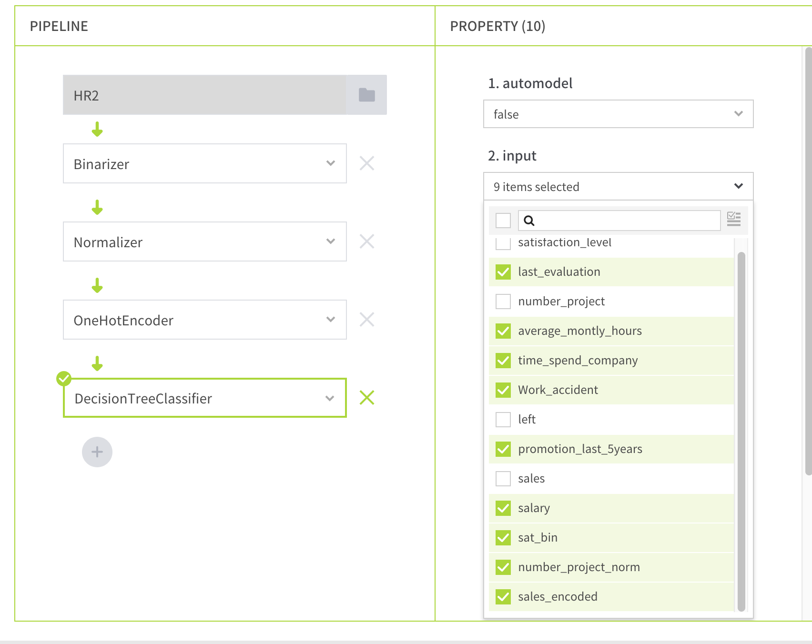Viewport: 812px width, 644px height.
Task: Open the Normalizer dropdown
Action: point(205,241)
